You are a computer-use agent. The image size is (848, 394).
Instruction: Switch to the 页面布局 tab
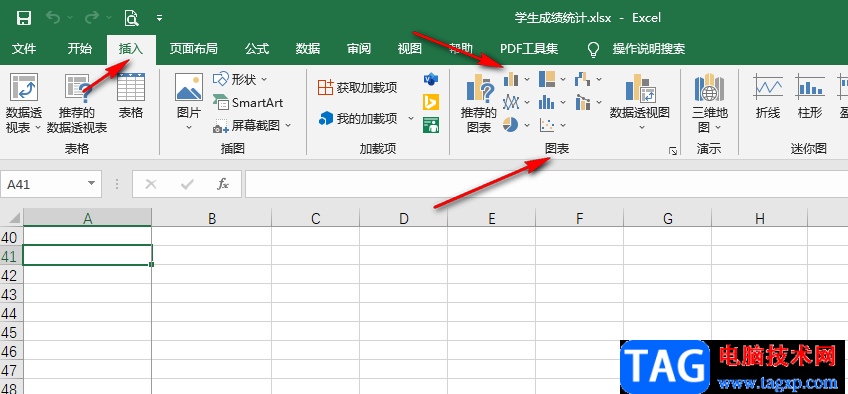(193, 49)
